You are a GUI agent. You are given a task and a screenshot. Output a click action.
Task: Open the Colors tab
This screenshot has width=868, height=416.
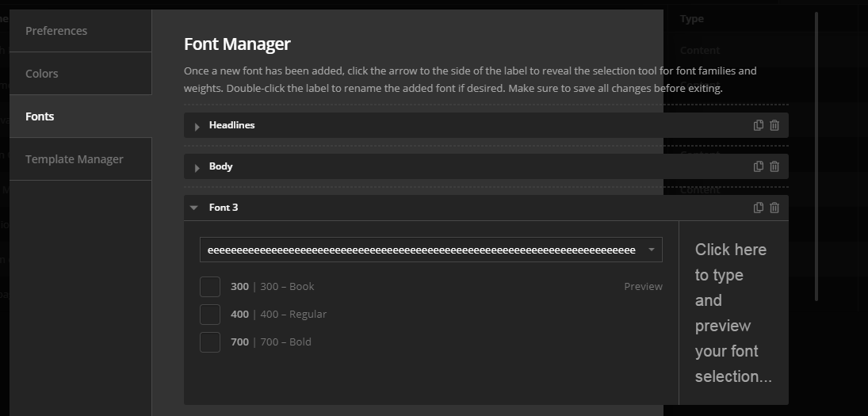[x=80, y=74]
